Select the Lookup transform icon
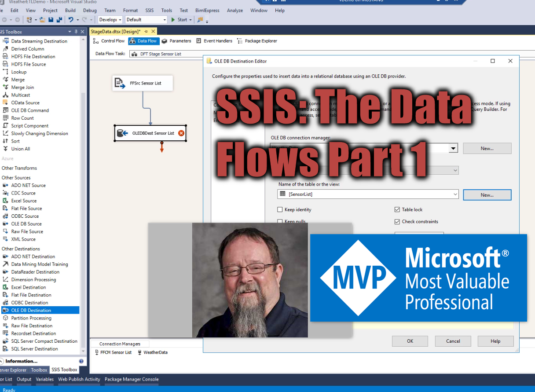535x392 pixels. pos(6,72)
